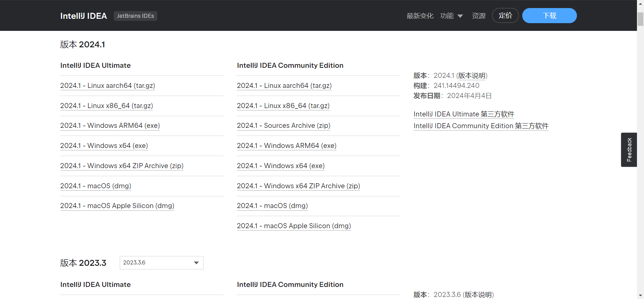The image size is (644, 299).
Task: Click the 定价 button
Action: coord(505,15)
